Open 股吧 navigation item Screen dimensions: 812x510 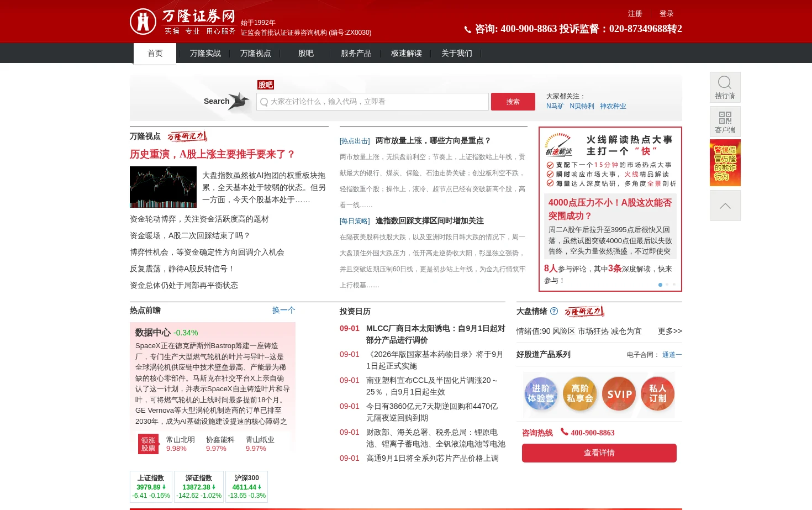point(305,53)
